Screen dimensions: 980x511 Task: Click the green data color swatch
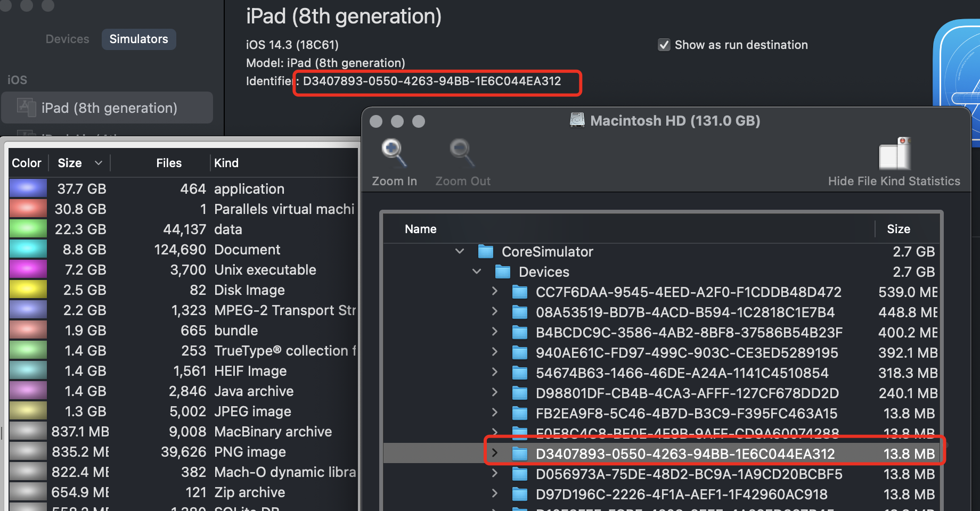(28, 229)
